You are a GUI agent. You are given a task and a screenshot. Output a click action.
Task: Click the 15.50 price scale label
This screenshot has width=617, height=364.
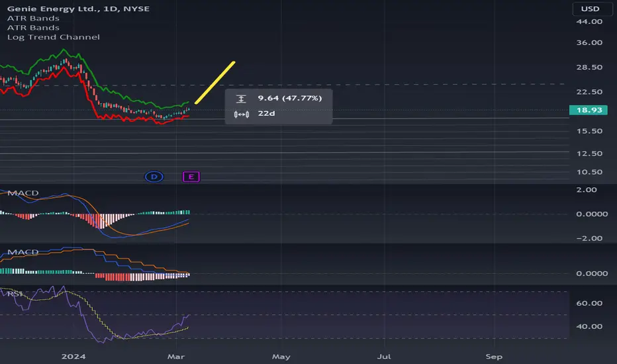[589, 131]
